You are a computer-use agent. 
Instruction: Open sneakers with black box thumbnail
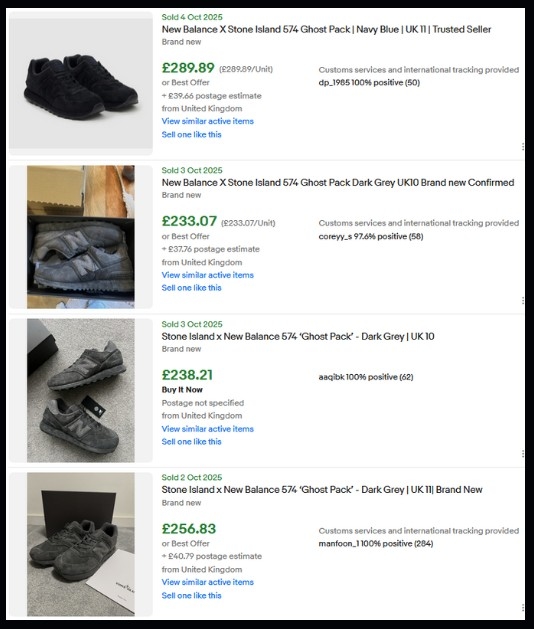[x=81, y=544]
